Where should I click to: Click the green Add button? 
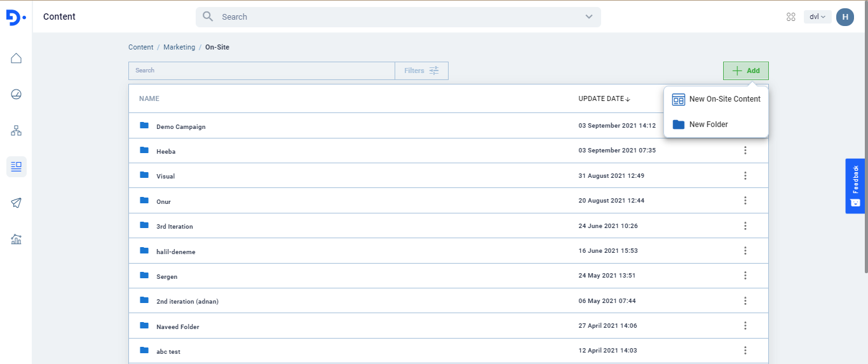tap(745, 71)
